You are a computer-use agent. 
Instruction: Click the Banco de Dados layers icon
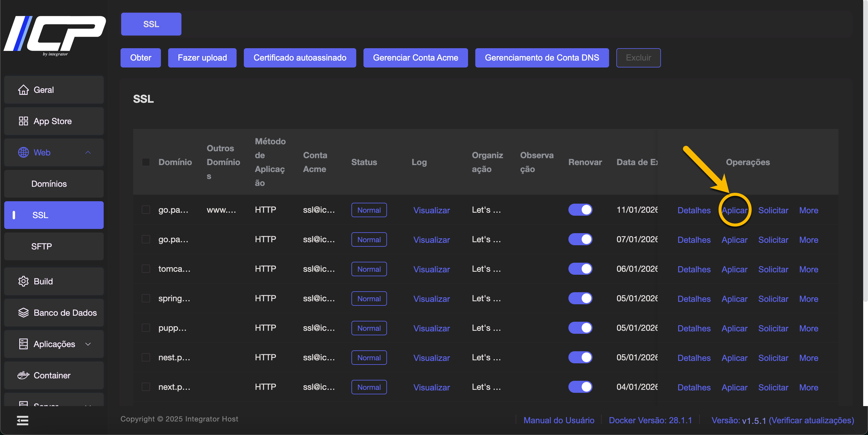click(x=23, y=312)
